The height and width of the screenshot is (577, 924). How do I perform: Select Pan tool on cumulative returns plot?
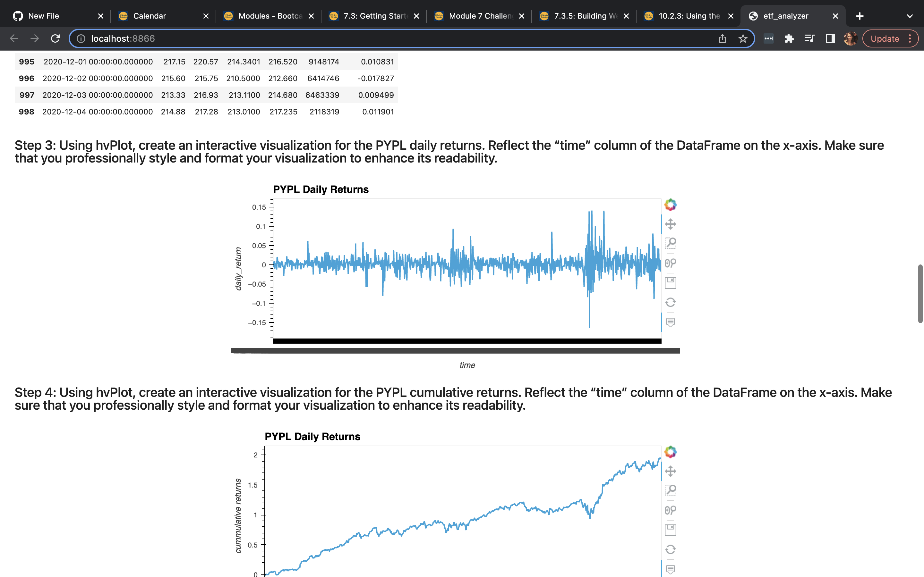pyautogui.click(x=670, y=471)
